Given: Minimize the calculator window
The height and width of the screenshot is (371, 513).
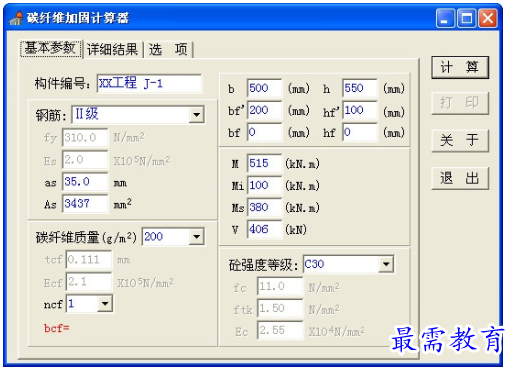Looking at the screenshot, I should (x=445, y=18).
